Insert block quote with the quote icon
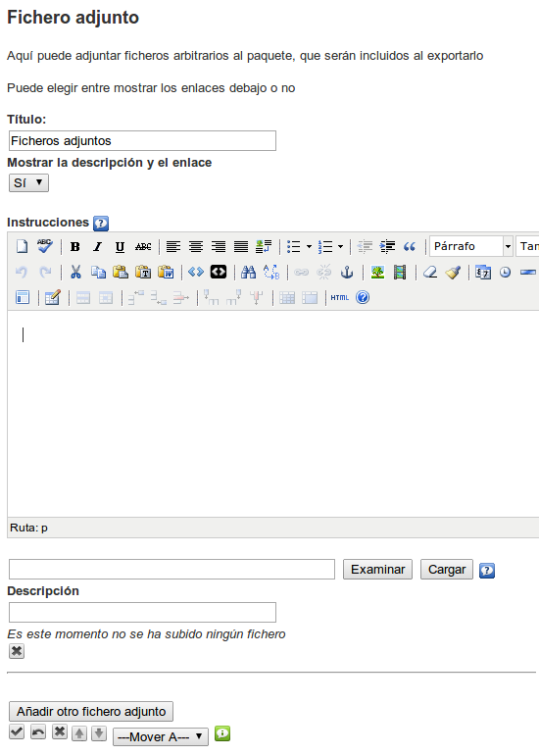 410,247
